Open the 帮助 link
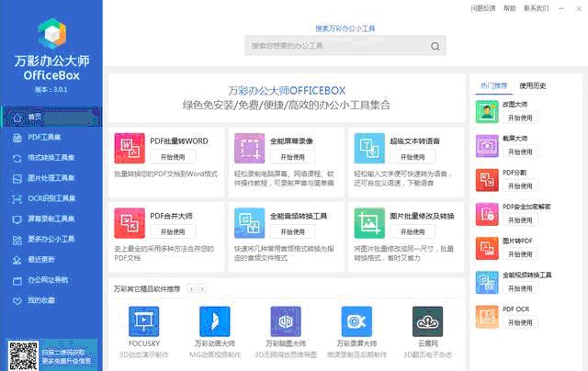Image resolution: width=588 pixels, height=371 pixels. 510,8
